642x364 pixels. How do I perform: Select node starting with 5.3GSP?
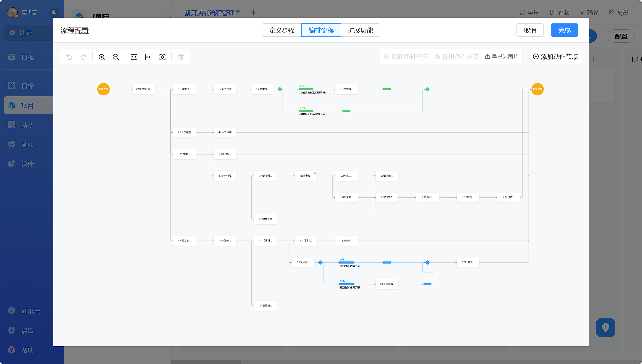(346, 241)
